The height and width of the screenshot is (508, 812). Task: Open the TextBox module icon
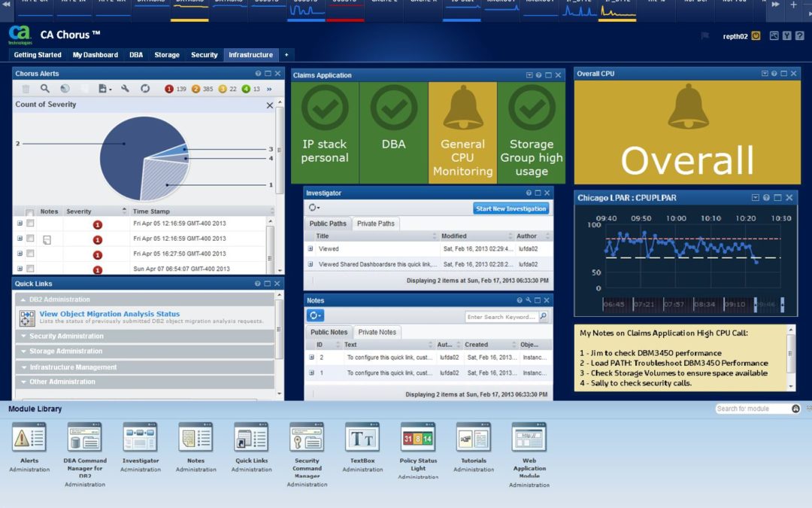(x=362, y=437)
